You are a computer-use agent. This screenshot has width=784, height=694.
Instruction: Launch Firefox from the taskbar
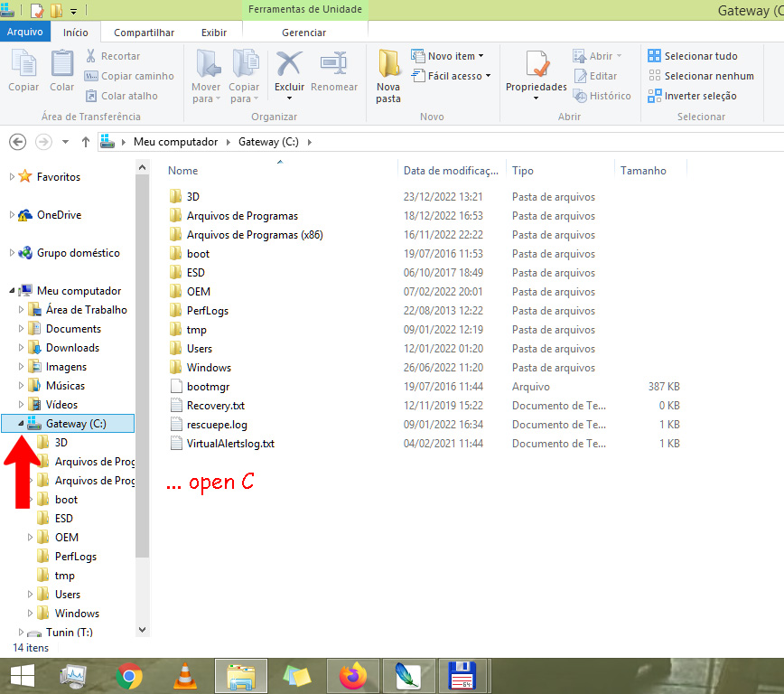[354, 675]
